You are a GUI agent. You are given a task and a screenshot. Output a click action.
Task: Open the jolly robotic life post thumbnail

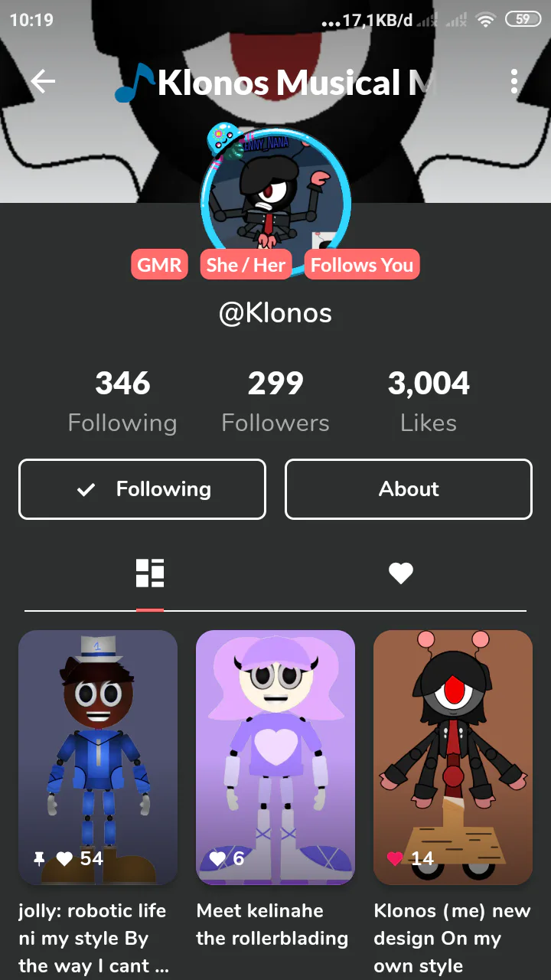98,758
